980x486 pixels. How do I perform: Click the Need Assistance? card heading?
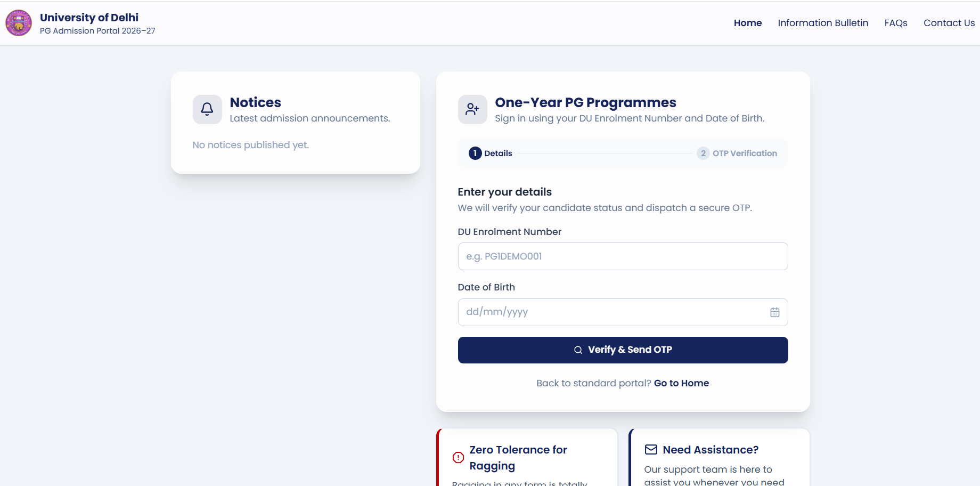coord(710,450)
